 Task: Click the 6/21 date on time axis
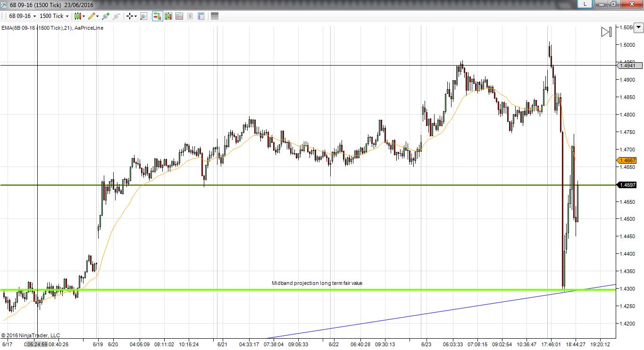tap(222, 344)
